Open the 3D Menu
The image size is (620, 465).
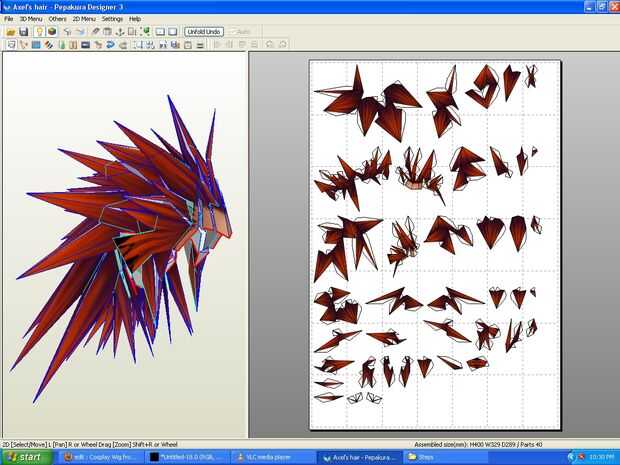click(31, 19)
